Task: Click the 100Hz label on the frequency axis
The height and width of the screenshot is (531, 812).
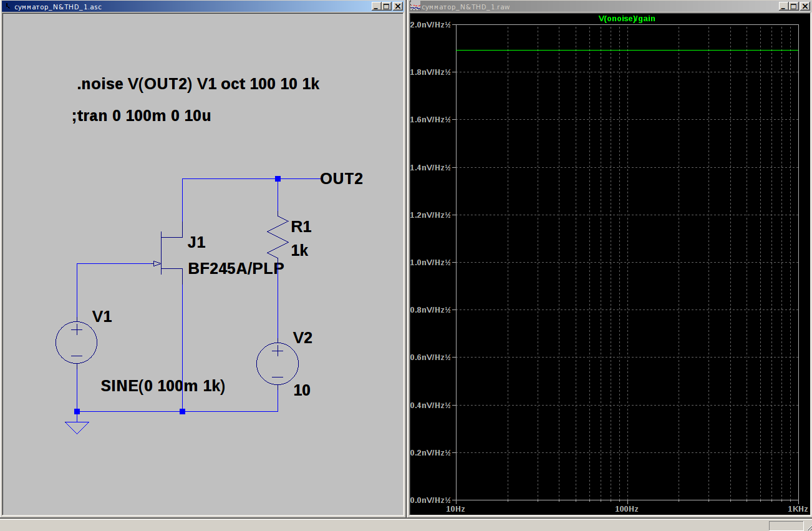Action: (x=627, y=509)
